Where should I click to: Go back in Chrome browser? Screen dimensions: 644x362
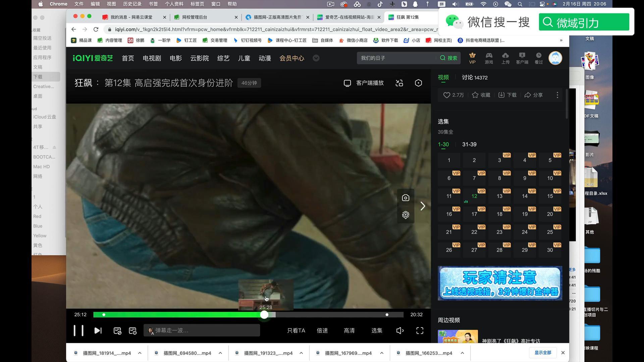(x=74, y=29)
